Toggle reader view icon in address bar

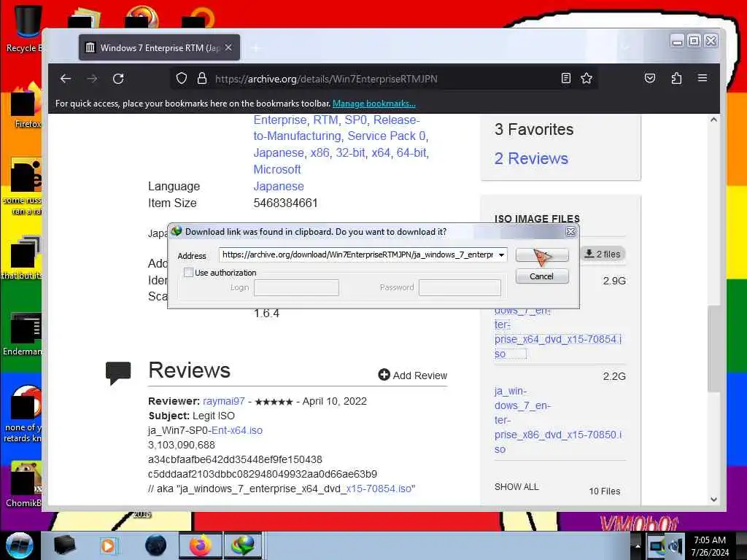[565, 78]
